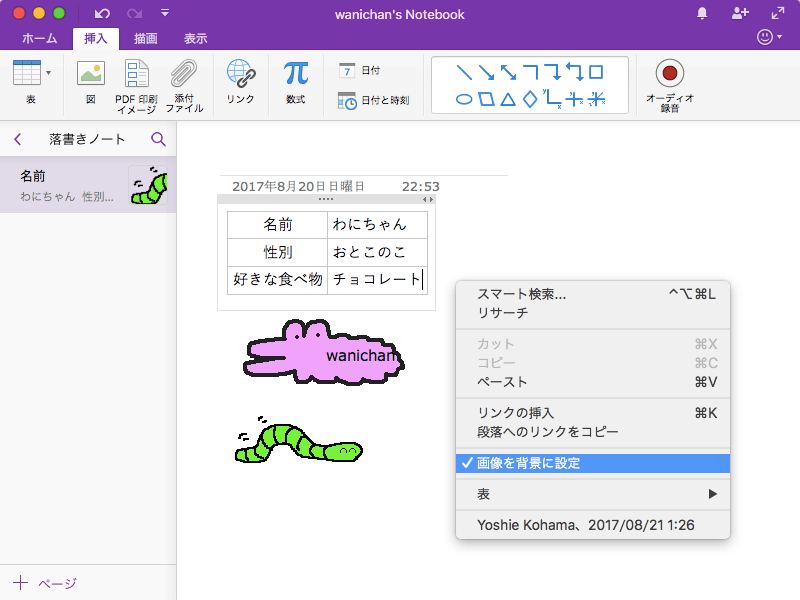Expand the 表 table dropdown arrow
The height and width of the screenshot is (600, 800).
(x=48, y=73)
